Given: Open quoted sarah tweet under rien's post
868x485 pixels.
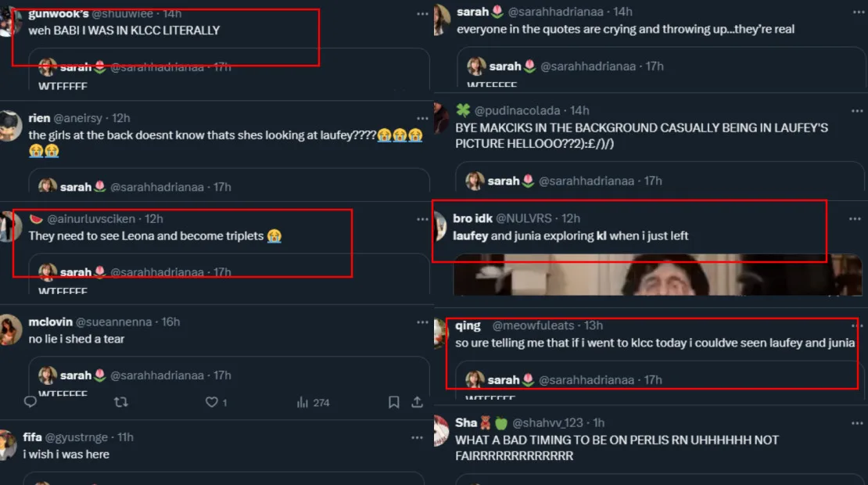Looking at the screenshot, I should coord(228,185).
